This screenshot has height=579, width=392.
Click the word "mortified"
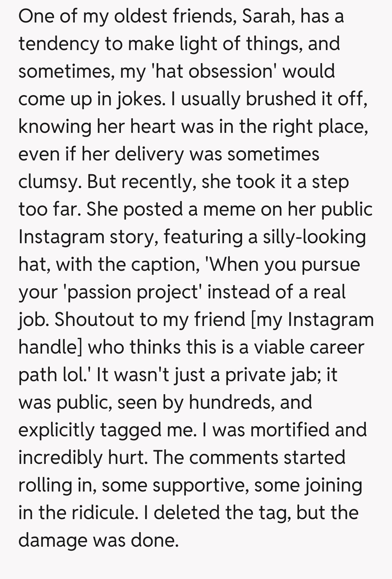pos(290,430)
